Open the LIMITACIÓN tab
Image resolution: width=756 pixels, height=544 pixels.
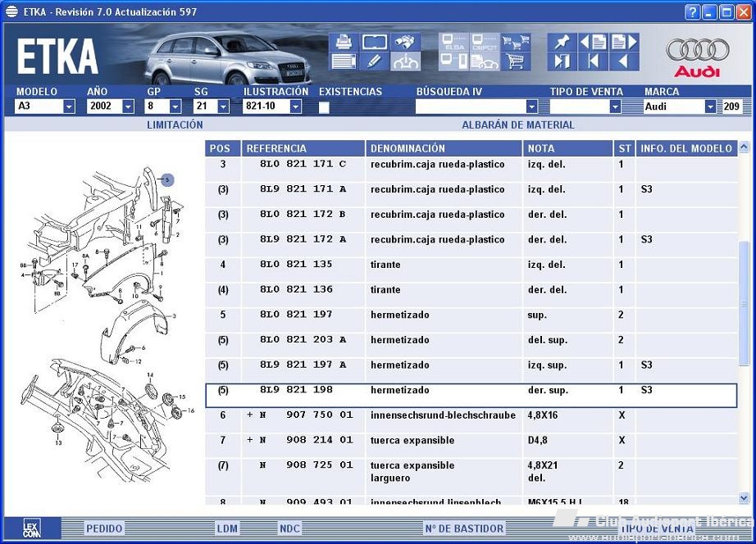tap(175, 125)
